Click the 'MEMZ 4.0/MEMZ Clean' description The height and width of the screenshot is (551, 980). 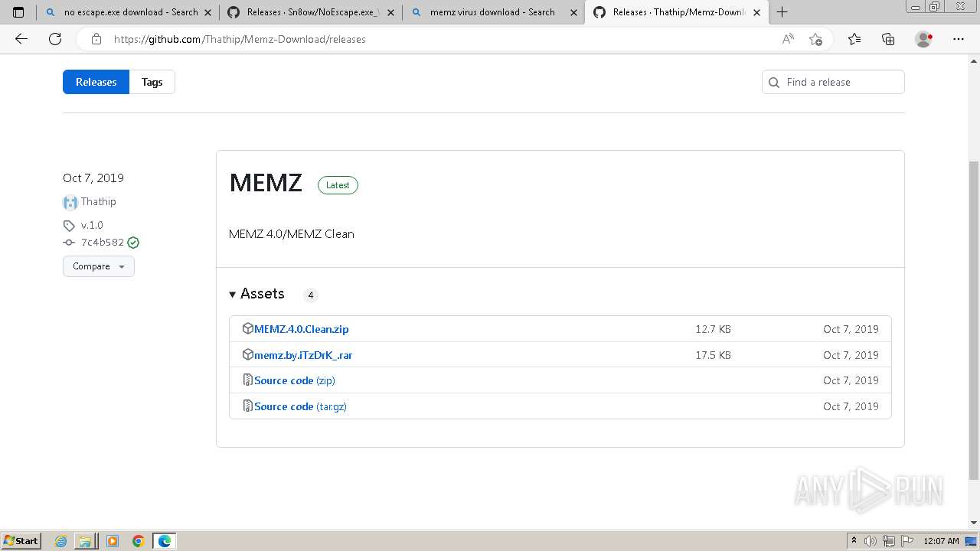coord(292,234)
